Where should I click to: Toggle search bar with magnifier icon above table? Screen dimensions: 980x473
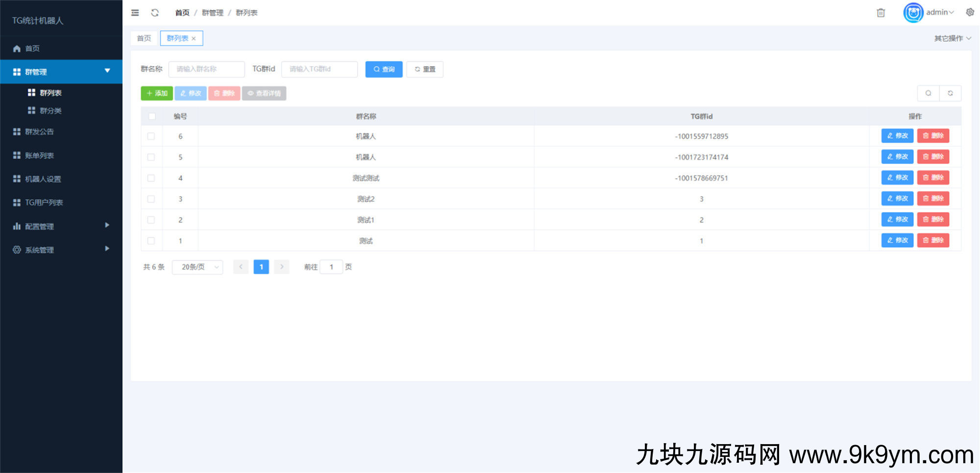(928, 93)
